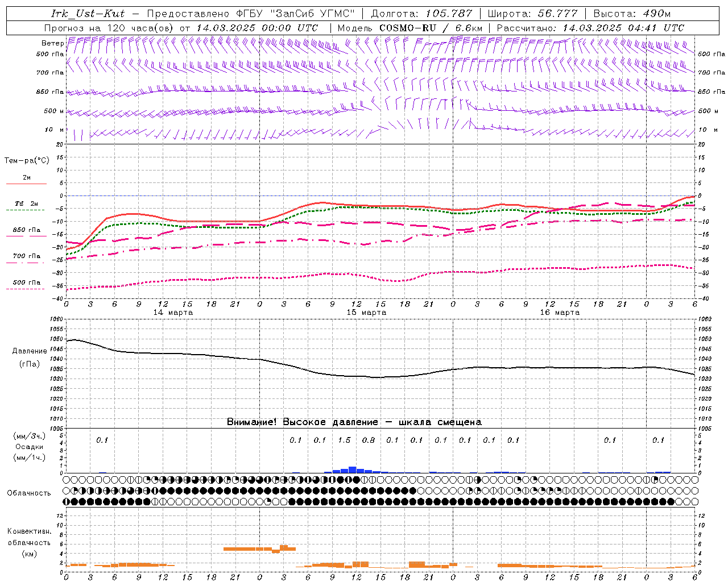Click the 15 марта date label
This screenshot has height=582, width=728.
coord(366,313)
